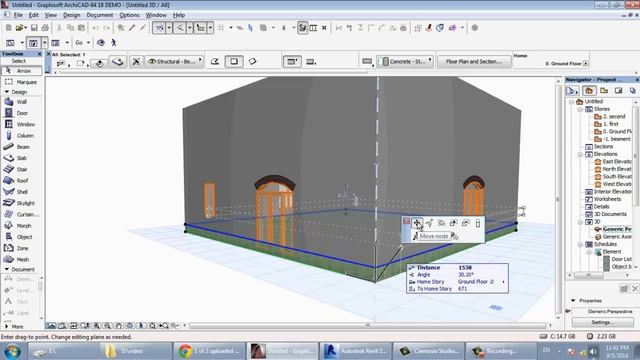
Task: Select the Mesh tool
Action: [21, 259]
